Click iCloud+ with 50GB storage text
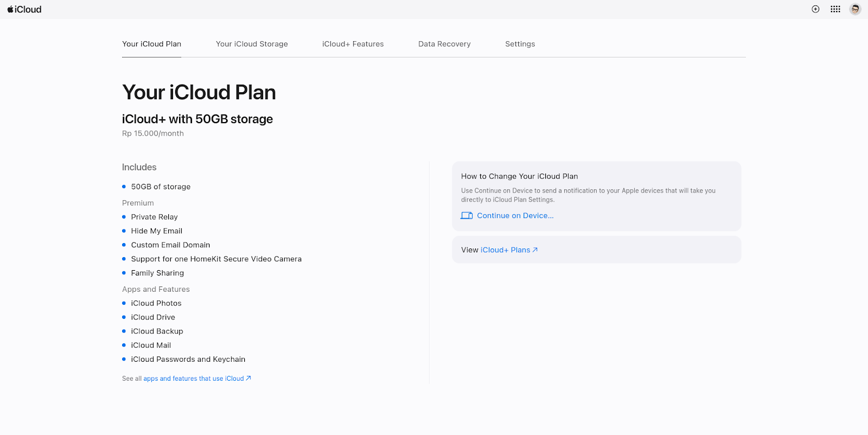 (197, 119)
